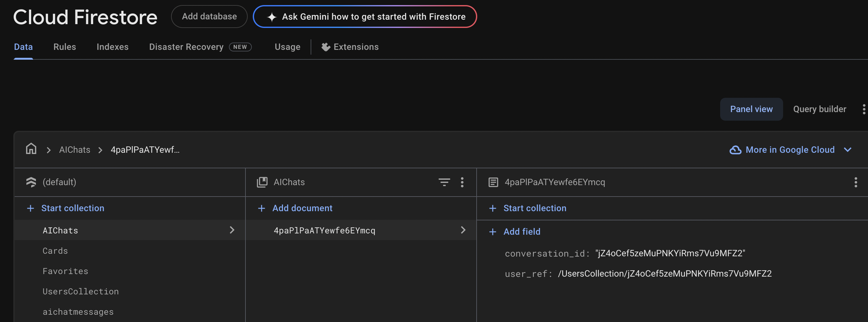Image resolution: width=868 pixels, height=322 pixels.
Task: Click 4paPlPaATYewf... breadcrumb item
Action: [x=145, y=150]
